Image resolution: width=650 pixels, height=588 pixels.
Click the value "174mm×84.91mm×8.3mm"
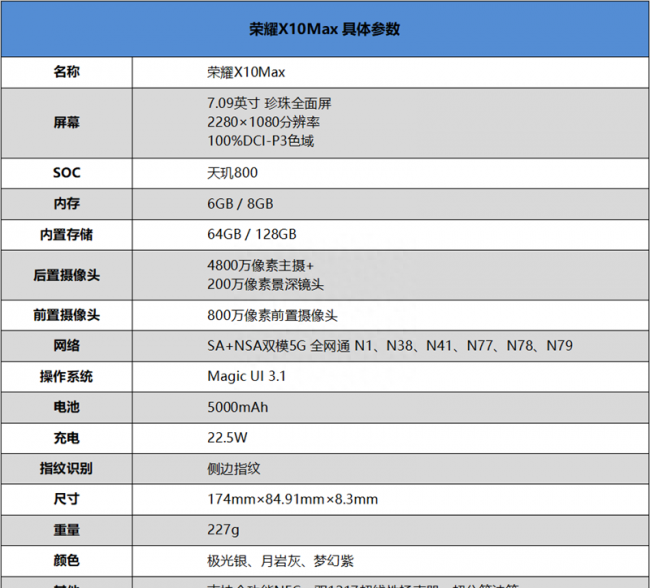(293, 500)
